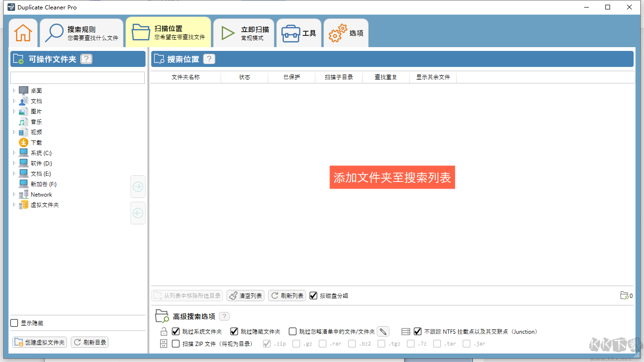Expand the 虚拟文件夹 node
This screenshot has height=362, width=644.
(x=14, y=205)
